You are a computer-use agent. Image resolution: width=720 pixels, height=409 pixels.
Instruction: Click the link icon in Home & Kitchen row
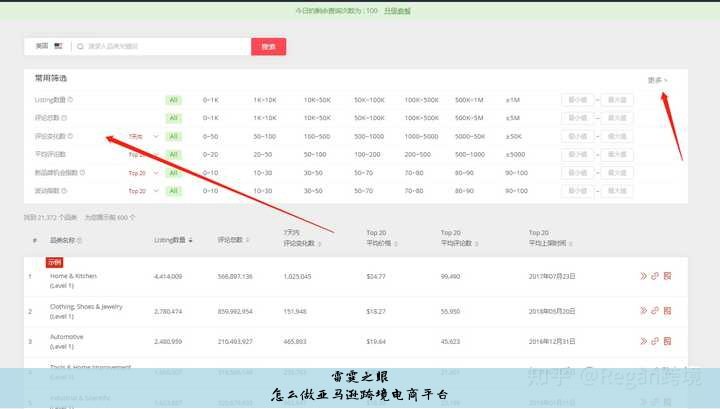(x=655, y=276)
